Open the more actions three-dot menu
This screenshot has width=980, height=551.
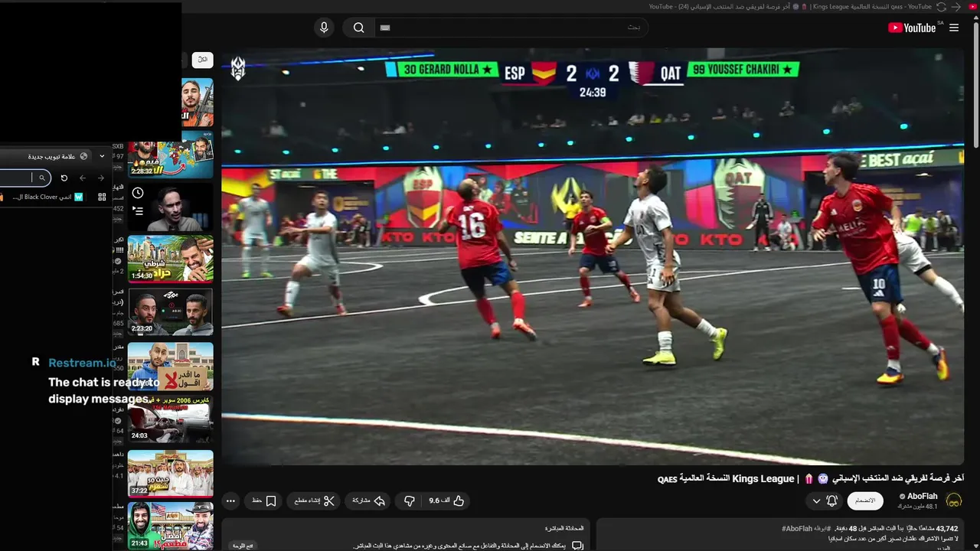pos(230,500)
